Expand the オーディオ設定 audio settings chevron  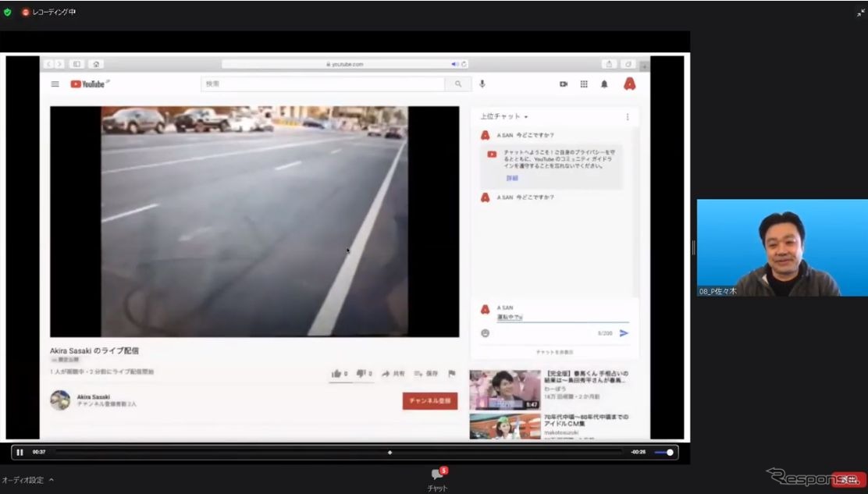click(x=52, y=480)
